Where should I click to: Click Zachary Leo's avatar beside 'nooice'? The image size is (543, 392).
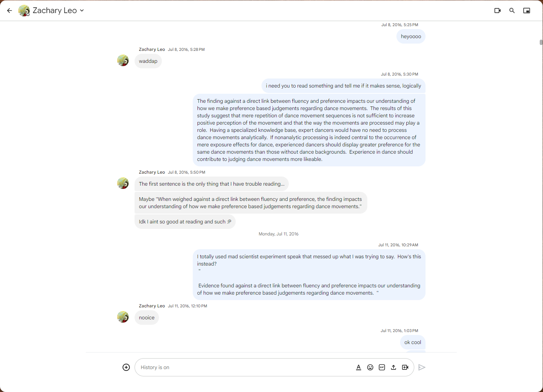pyautogui.click(x=123, y=317)
